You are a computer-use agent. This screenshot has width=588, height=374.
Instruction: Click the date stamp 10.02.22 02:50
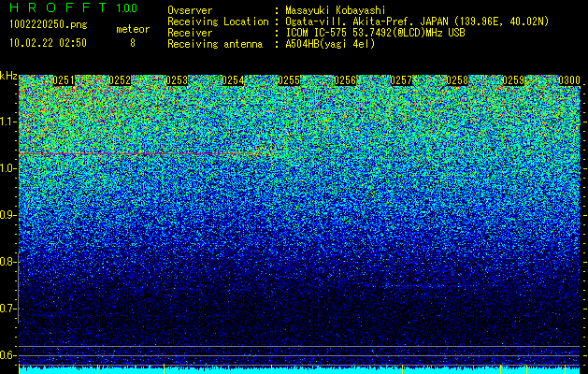(x=48, y=43)
